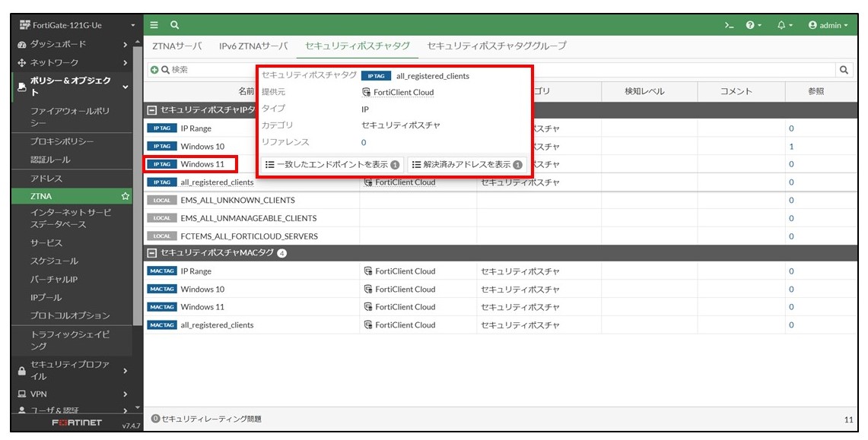Image resolution: width=868 pixels, height=440 pixels.
Task: Click セキュリティレーティング問題 in the status bar
Action: click(x=206, y=419)
